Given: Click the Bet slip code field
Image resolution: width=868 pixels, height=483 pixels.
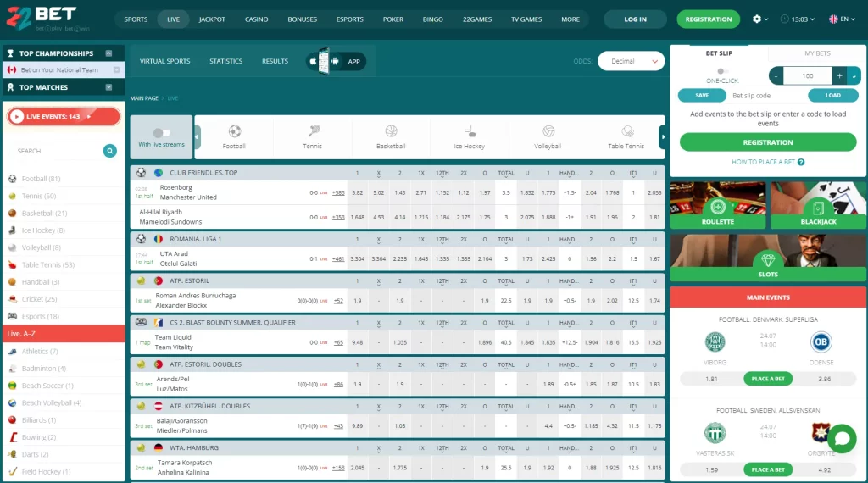Looking at the screenshot, I should point(767,96).
